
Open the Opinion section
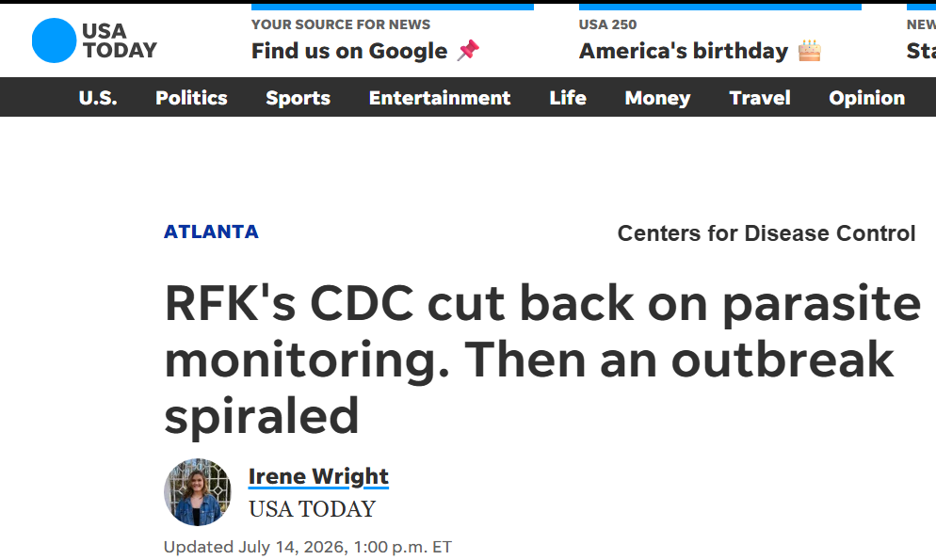(x=866, y=98)
